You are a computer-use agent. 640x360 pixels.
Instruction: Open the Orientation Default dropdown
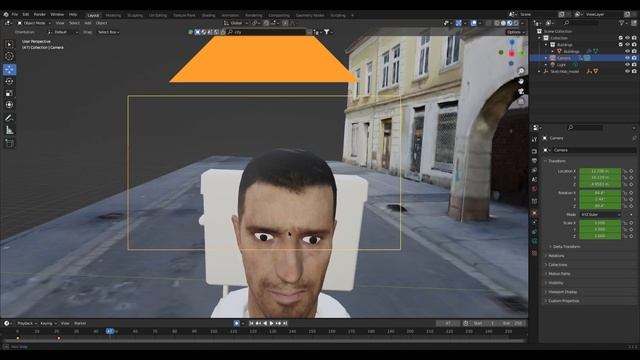[63, 32]
